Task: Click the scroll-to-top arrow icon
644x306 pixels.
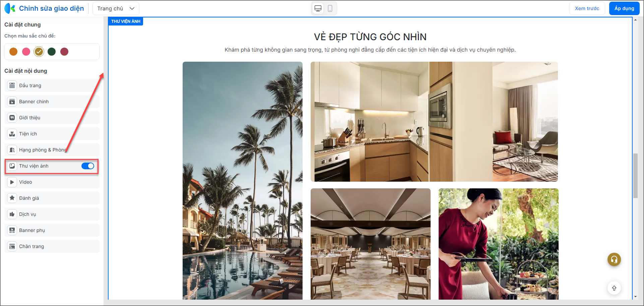Action: pyautogui.click(x=614, y=288)
